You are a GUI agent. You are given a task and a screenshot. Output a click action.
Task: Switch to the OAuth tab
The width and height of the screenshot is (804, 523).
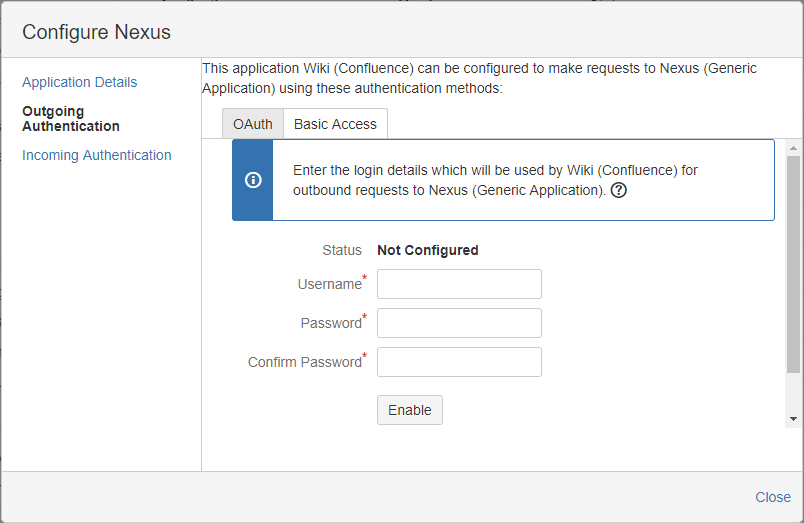[253, 124]
